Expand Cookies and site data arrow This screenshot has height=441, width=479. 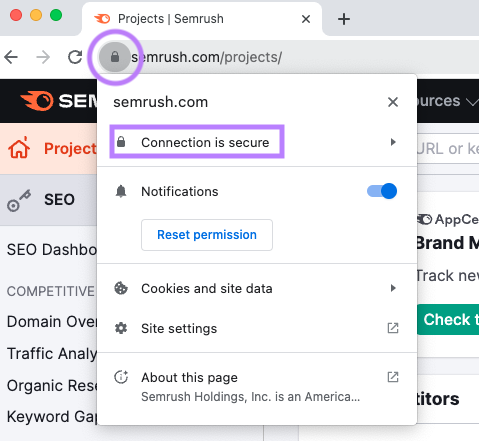[393, 288]
